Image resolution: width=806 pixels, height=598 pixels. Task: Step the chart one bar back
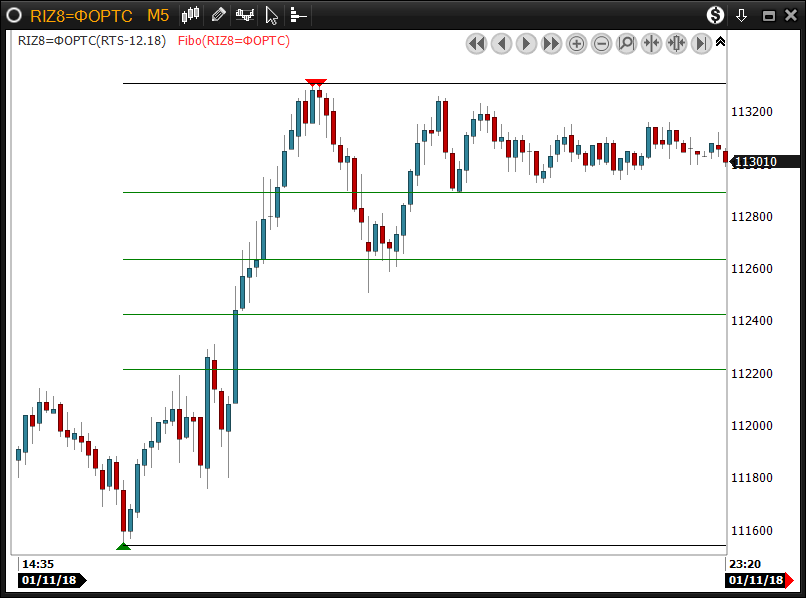502,43
